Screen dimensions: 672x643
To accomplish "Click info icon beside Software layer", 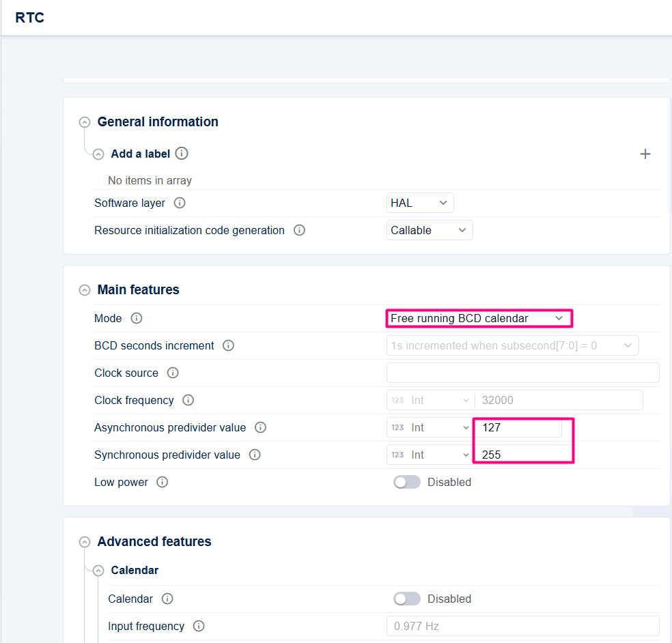I will pyautogui.click(x=180, y=203).
